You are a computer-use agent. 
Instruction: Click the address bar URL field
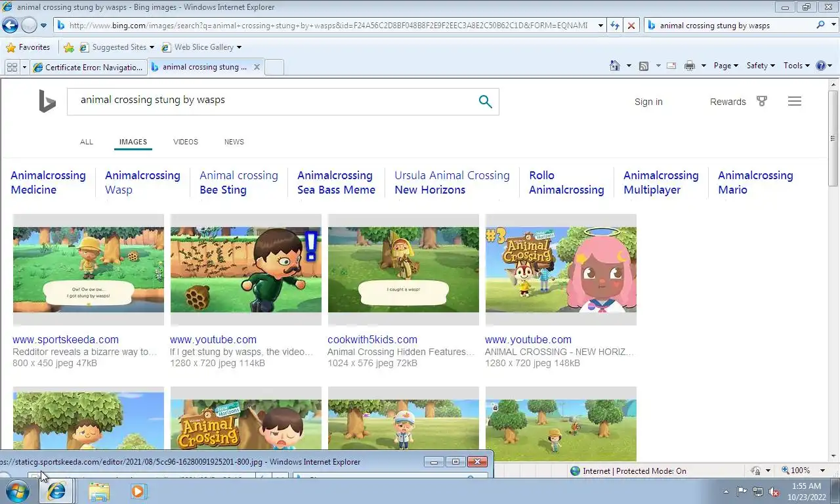coord(328,26)
